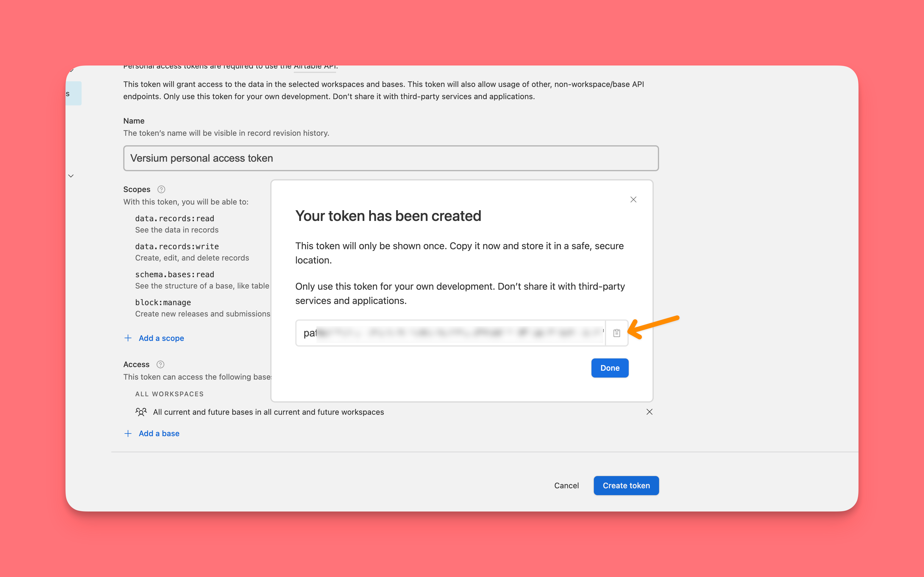Select the highlighted left sidebar item

pos(73,93)
